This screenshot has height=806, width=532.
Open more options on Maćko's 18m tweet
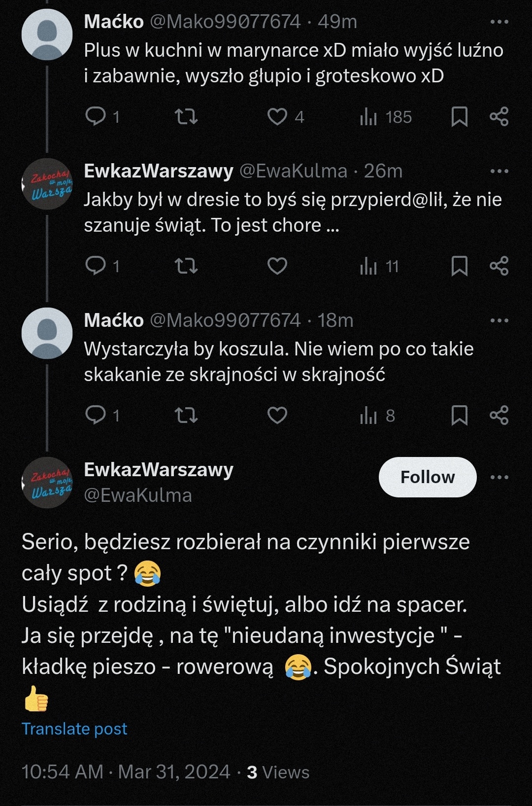499,320
